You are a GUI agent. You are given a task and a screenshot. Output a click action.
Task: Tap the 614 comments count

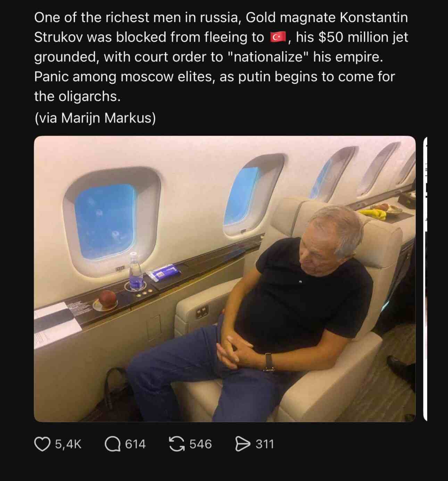[135, 444]
